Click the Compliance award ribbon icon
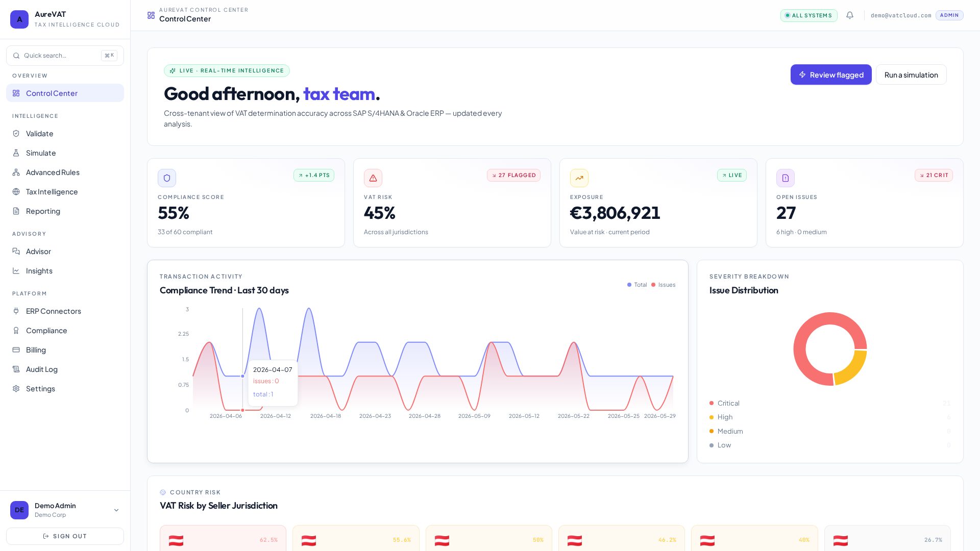 pos(16,331)
